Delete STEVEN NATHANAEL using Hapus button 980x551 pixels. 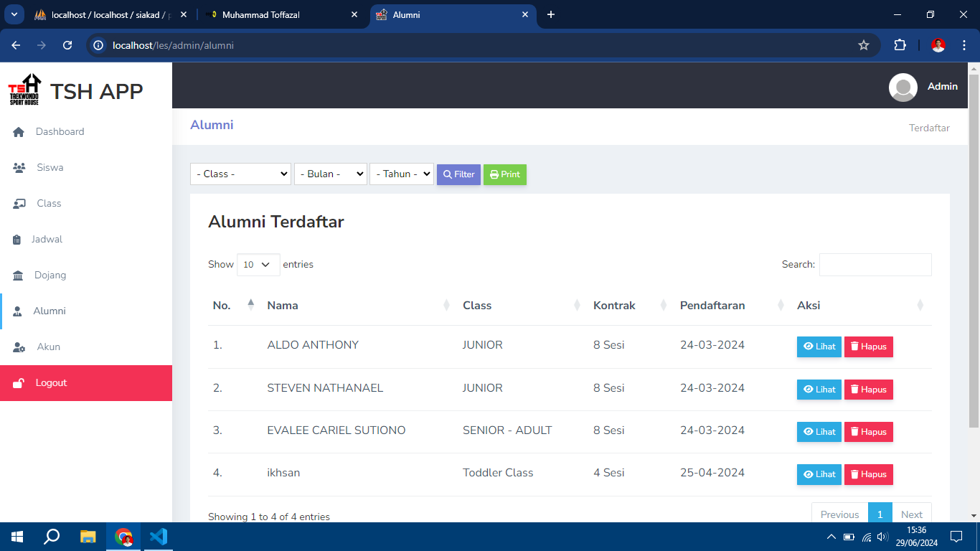click(868, 390)
